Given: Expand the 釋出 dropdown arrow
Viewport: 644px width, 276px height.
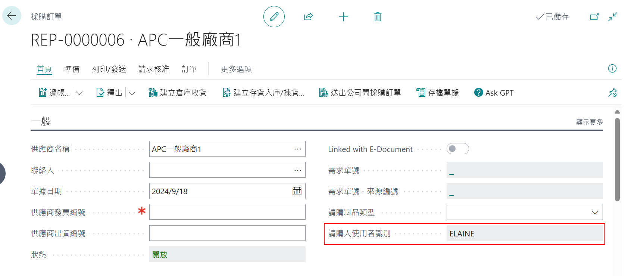Looking at the screenshot, I should (132, 93).
